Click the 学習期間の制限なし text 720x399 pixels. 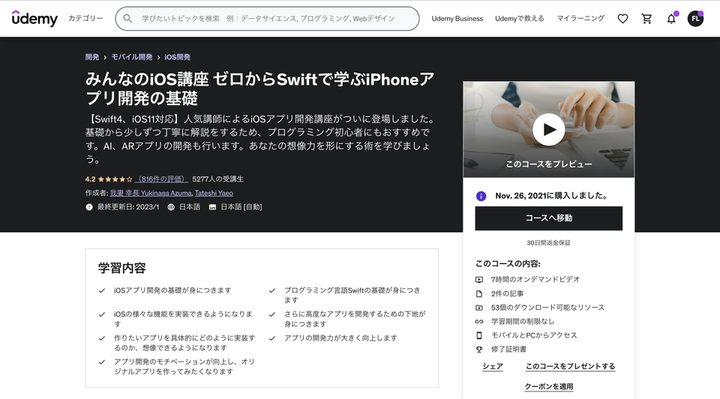(x=523, y=321)
